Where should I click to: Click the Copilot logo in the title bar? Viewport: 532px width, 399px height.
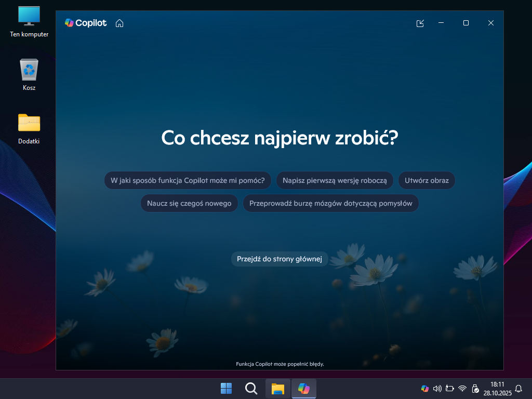coord(86,23)
